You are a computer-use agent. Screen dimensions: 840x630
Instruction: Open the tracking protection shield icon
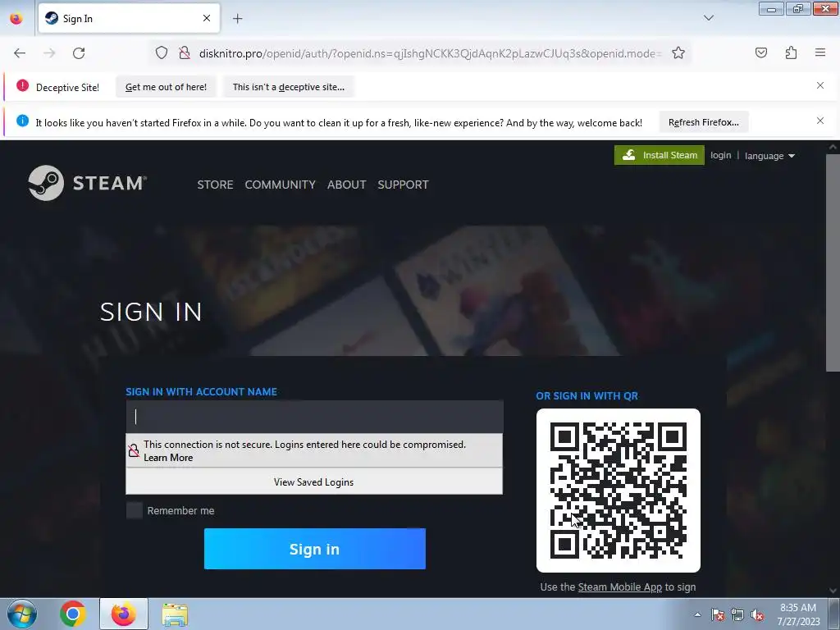[x=162, y=53]
